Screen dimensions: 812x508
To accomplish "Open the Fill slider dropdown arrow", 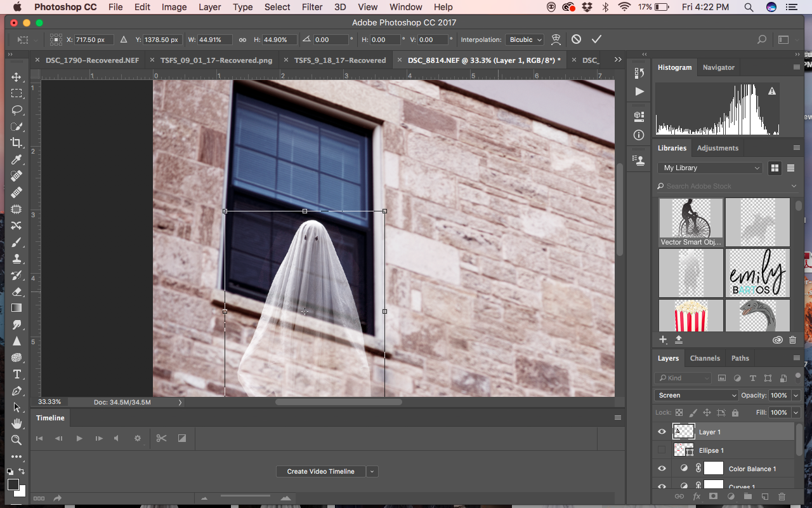I will pos(796,413).
